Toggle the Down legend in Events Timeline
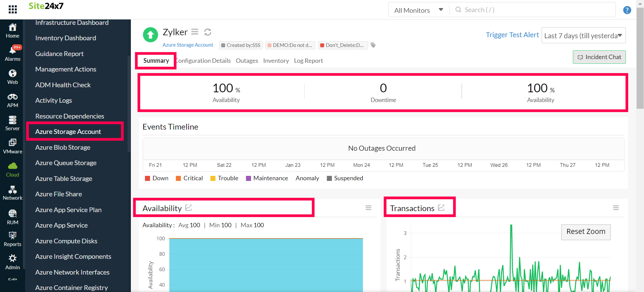 157,178
